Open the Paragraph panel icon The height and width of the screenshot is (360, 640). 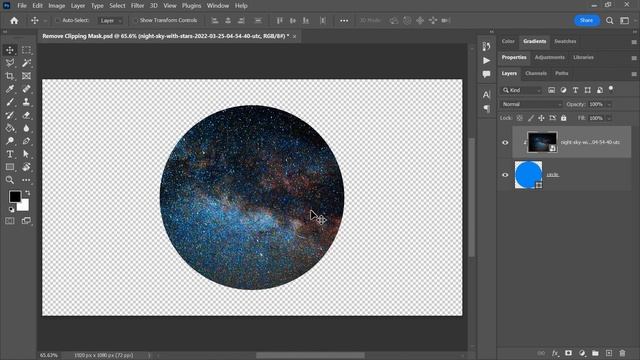[x=486, y=109]
